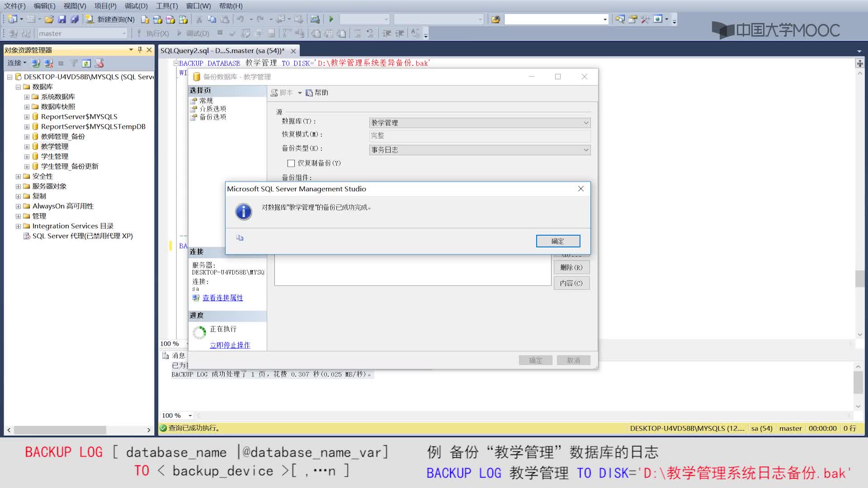Expand the 系统数据库 tree node
The image size is (868, 488).
tap(27, 97)
